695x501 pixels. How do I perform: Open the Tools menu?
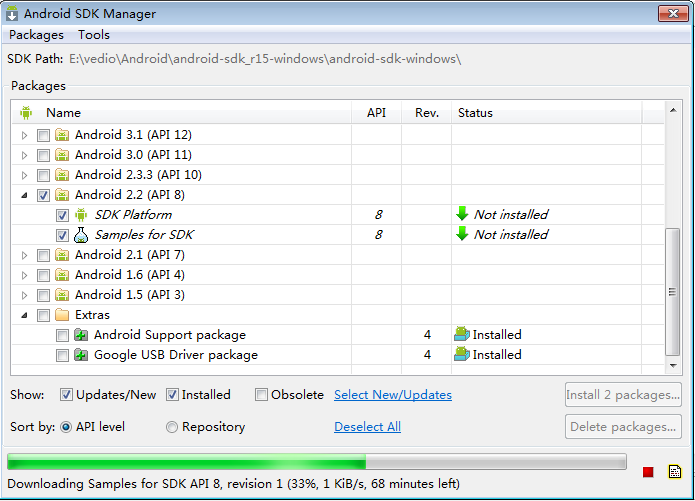pyautogui.click(x=94, y=35)
